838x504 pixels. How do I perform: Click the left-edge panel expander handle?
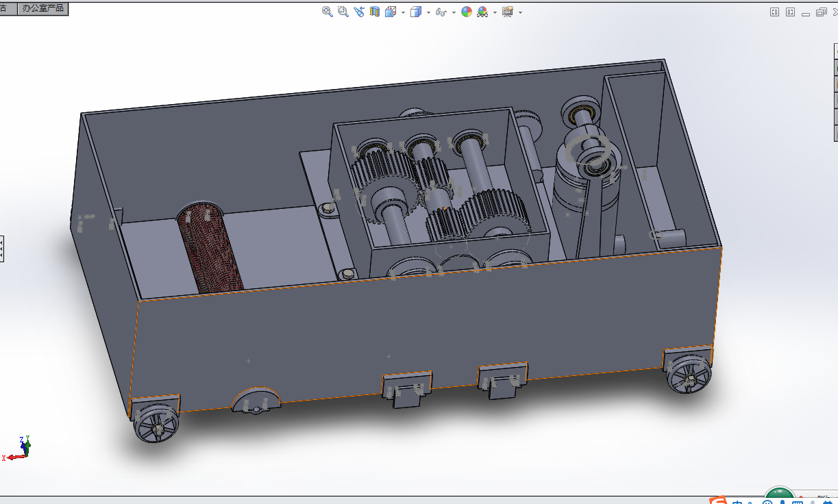click(2, 247)
